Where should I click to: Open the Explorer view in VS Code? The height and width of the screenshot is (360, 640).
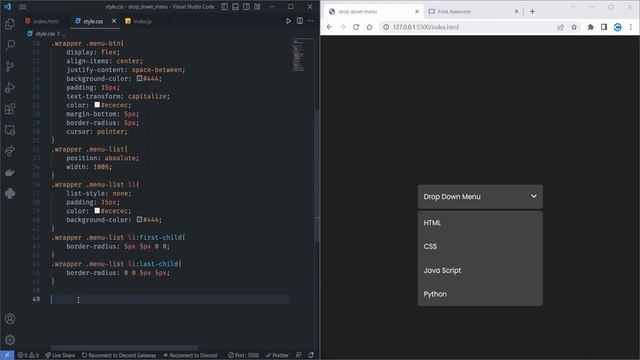(10, 24)
